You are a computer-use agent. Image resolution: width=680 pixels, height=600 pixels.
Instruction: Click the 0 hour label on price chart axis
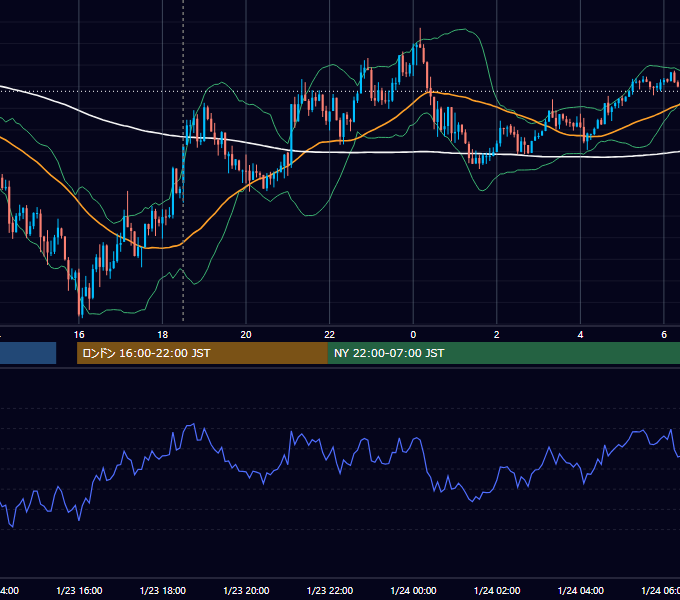pyautogui.click(x=413, y=335)
